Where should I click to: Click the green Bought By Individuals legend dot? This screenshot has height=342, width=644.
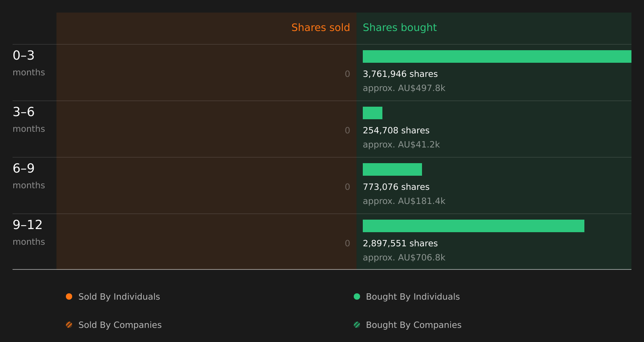pyautogui.click(x=357, y=297)
